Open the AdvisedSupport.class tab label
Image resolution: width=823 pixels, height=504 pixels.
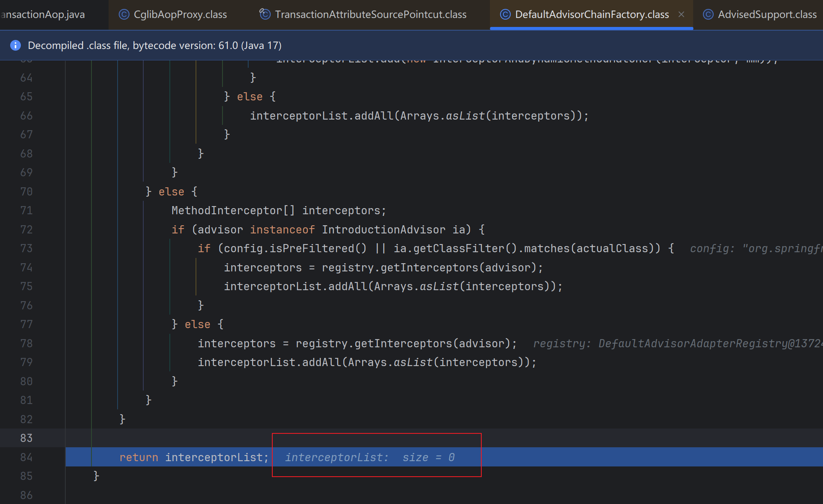click(767, 15)
